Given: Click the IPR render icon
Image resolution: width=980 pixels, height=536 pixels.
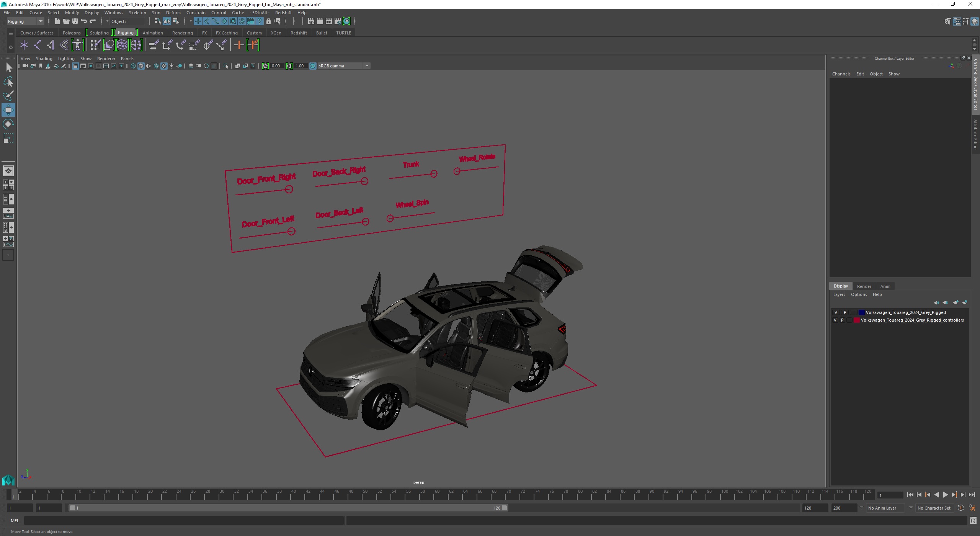Looking at the screenshot, I should point(329,21).
